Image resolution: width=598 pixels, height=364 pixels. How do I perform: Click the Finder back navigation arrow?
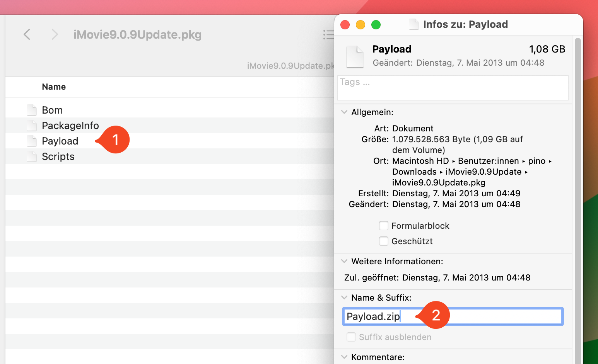click(27, 34)
